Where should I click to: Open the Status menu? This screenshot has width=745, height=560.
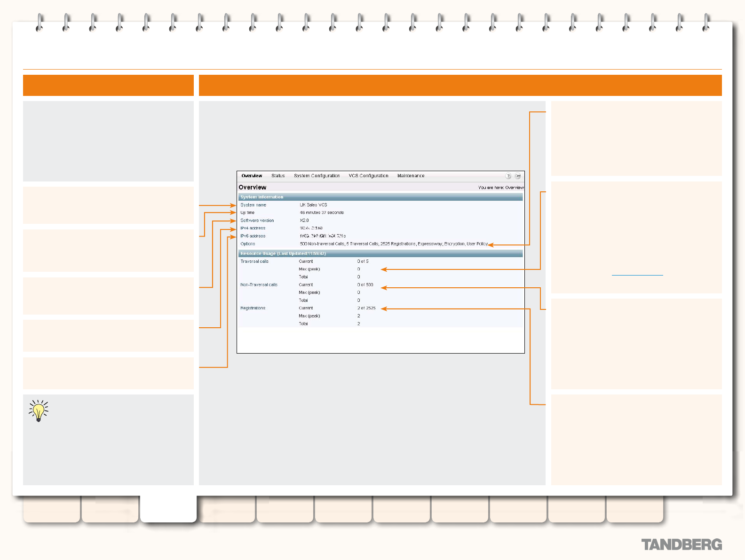(x=278, y=176)
